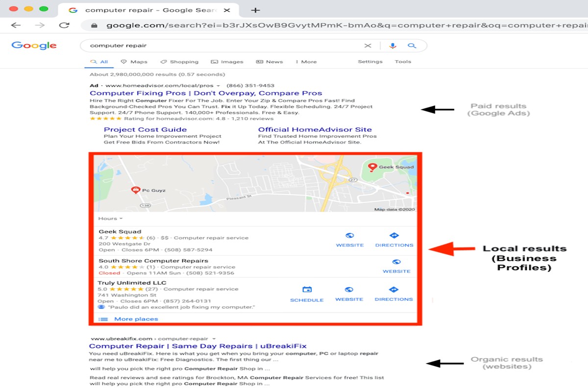Open search Tools menu
Image resolution: width=588 pixels, height=392 pixels.
[403, 62]
